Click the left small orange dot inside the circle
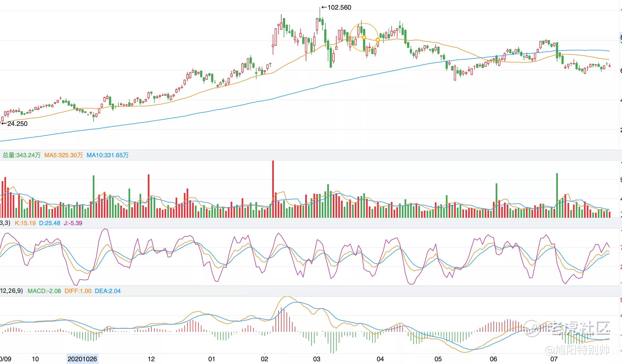Screen dimensions: 622x364 tap(364, 37)
